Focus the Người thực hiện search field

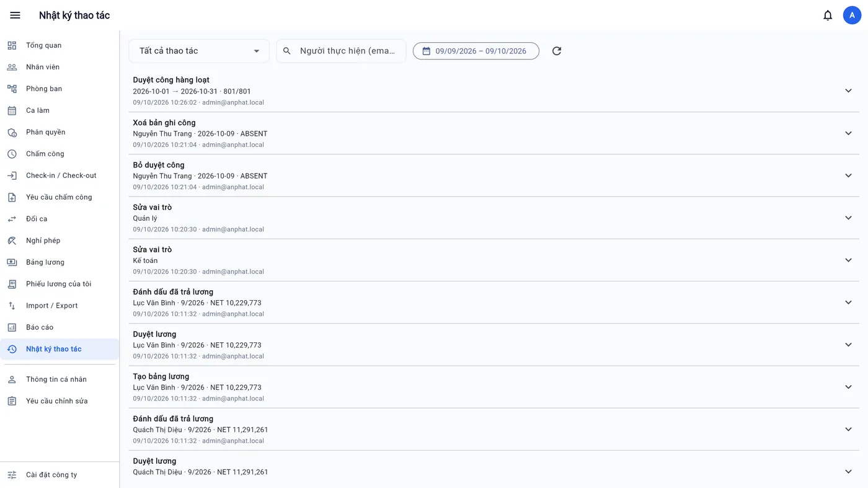[x=341, y=51]
